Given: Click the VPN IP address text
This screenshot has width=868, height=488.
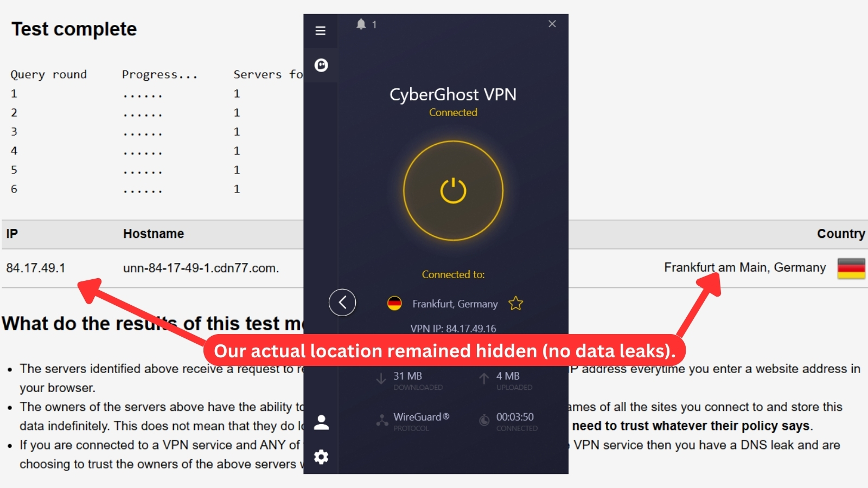Looking at the screenshot, I should click(453, 329).
